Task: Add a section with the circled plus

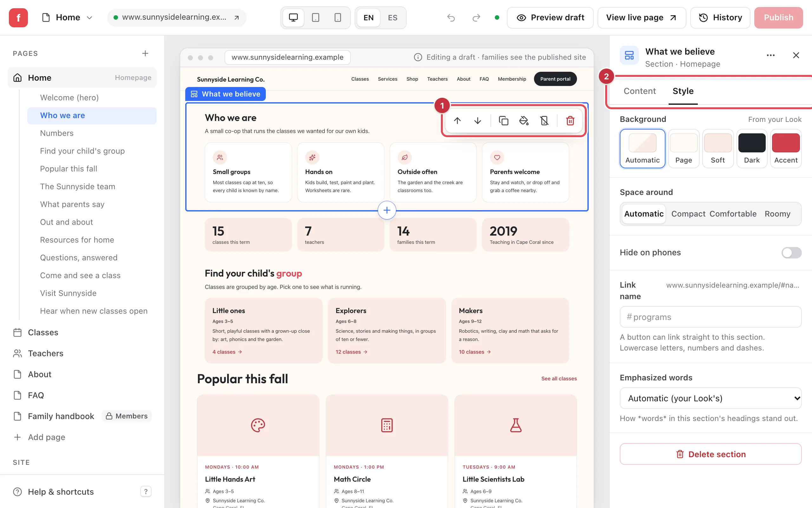Action: (387, 210)
